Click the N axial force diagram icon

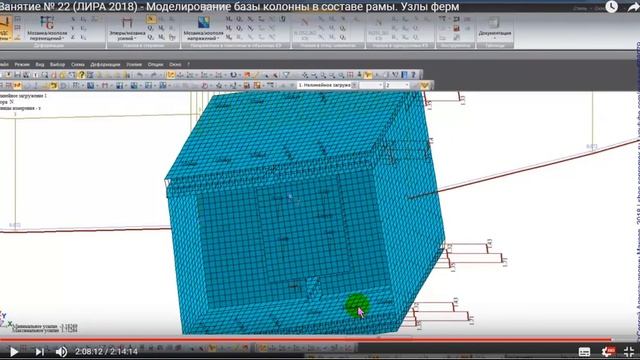(x=151, y=19)
